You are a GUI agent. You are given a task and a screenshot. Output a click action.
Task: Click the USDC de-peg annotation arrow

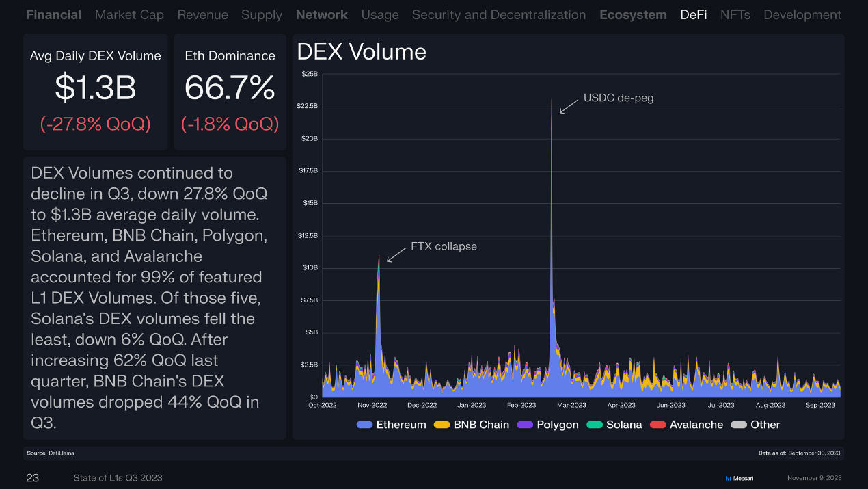[568, 106]
